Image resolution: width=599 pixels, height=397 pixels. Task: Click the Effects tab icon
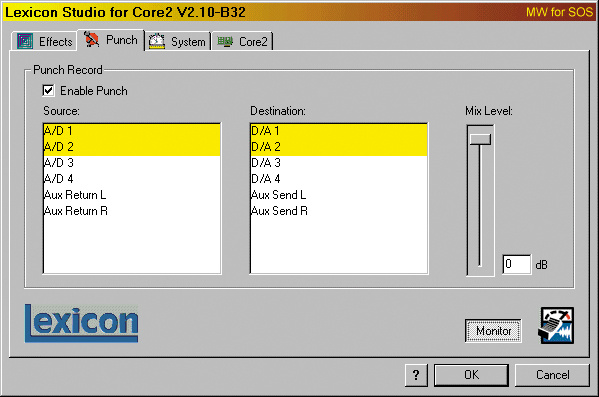(x=25, y=41)
